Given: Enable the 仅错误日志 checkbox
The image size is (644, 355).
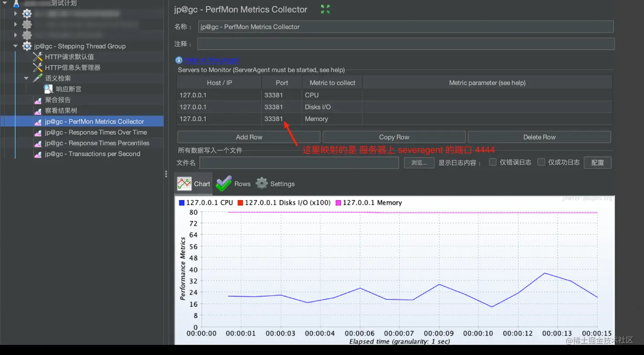Looking at the screenshot, I should tap(492, 162).
